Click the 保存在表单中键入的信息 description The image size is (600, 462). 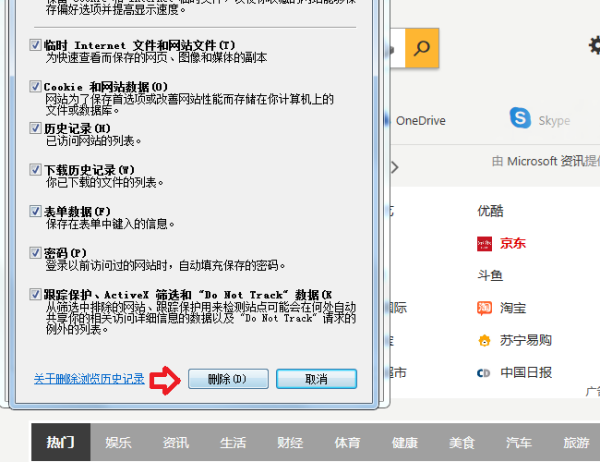click(110, 224)
